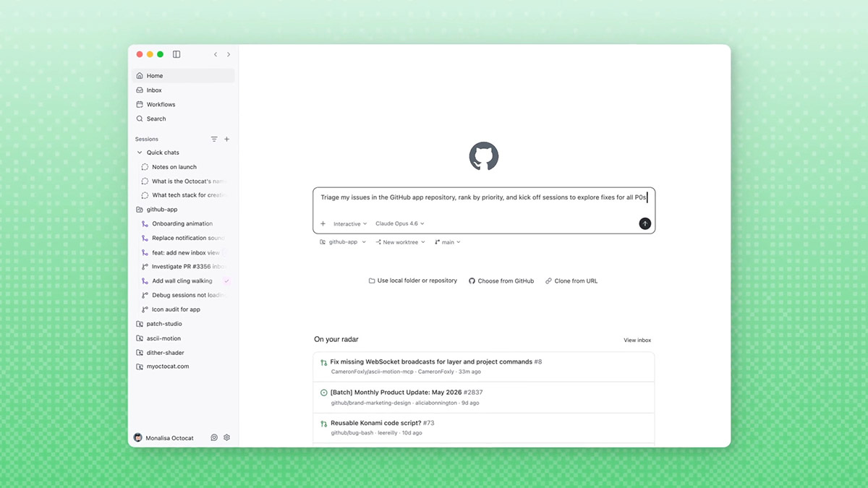Screen dimensions: 868x488
Task: Click pull request icon beside Konami item
Action: pyautogui.click(x=324, y=423)
